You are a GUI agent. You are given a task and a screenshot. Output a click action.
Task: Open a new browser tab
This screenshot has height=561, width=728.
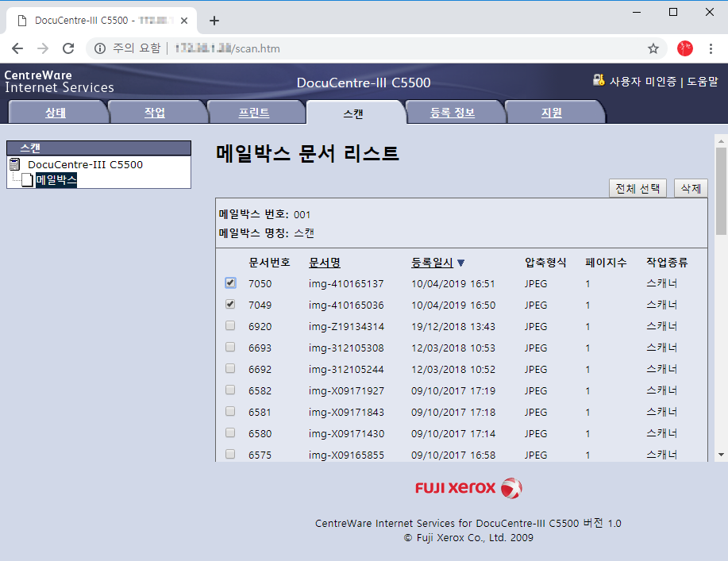click(214, 21)
